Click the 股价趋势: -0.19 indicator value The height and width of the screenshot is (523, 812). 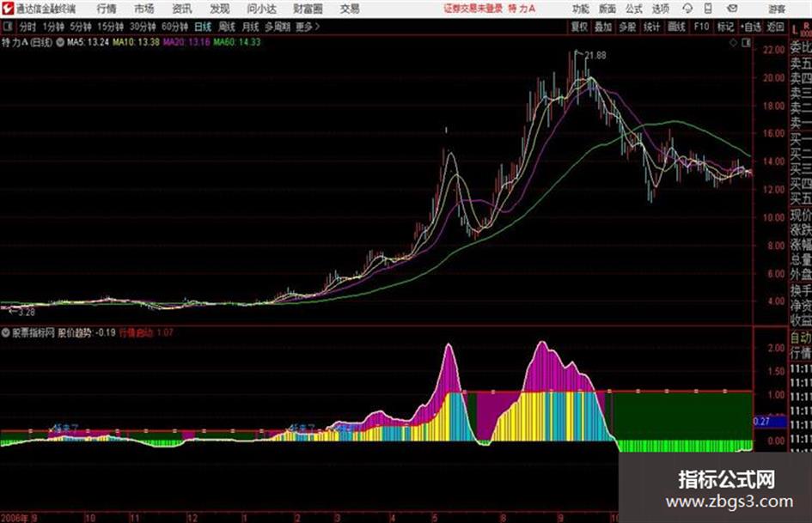pos(87,333)
